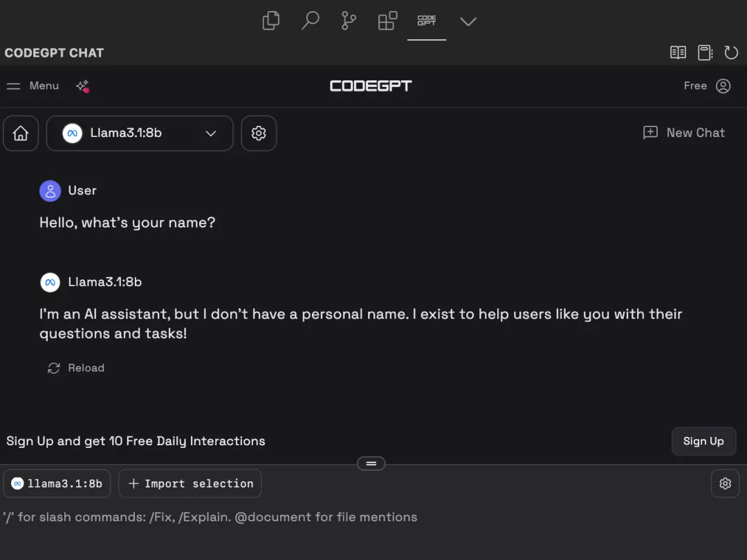The image size is (747, 560).
Task: Open the user account profile icon
Action: pyautogui.click(x=723, y=86)
